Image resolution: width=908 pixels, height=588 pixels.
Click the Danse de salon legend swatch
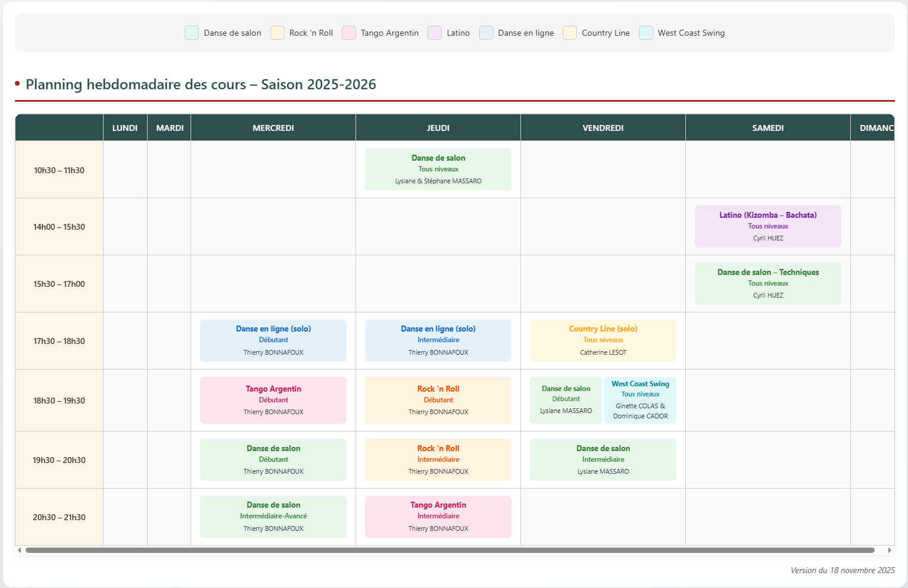click(x=192, y=33)
